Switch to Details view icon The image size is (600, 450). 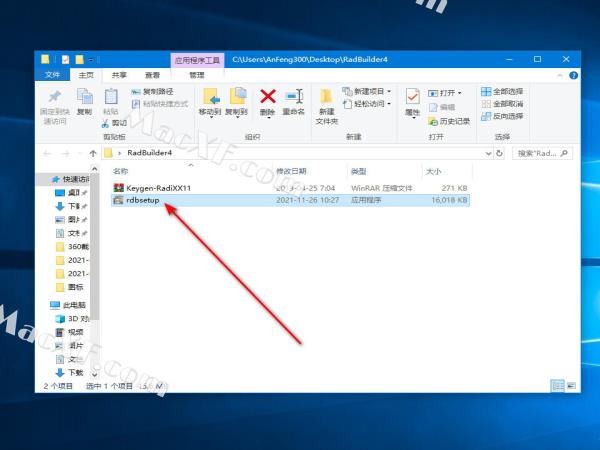[x=557, y=386]
